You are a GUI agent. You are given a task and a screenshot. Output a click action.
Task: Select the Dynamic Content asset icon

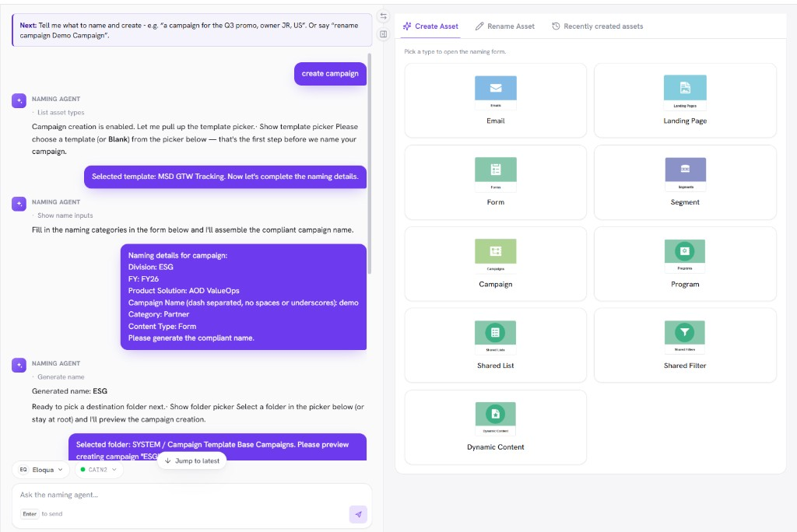tap(496, 418)
